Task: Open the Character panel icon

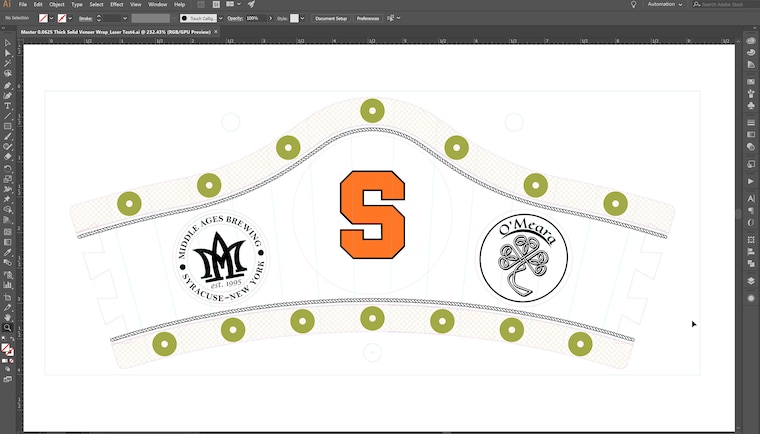Action: (751, 198)
